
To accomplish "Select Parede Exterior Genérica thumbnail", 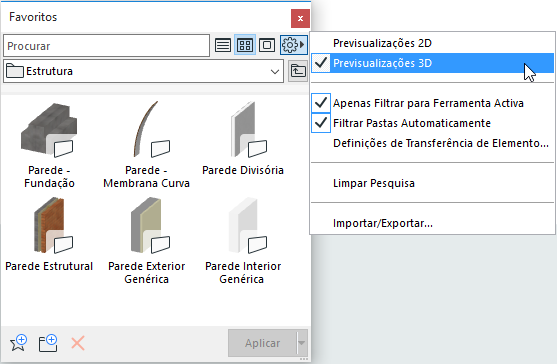I will click(150, 226).
